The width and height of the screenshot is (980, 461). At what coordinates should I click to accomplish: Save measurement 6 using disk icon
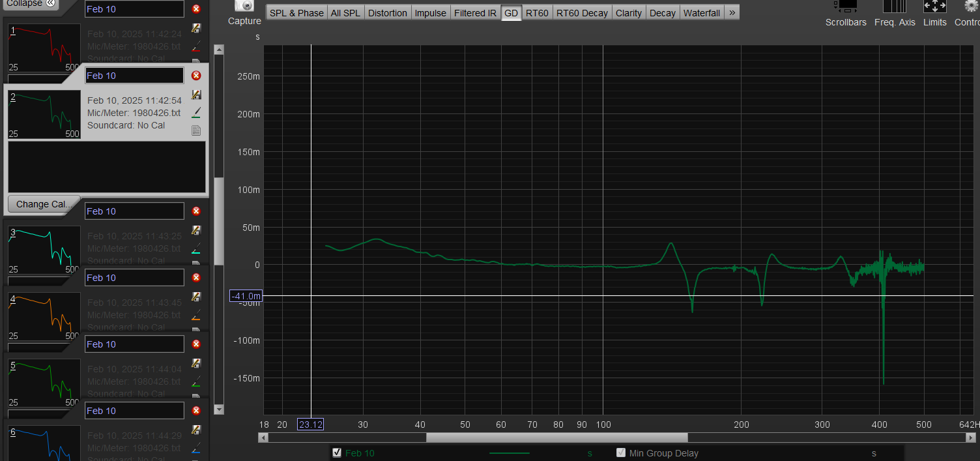pos(196,430)
